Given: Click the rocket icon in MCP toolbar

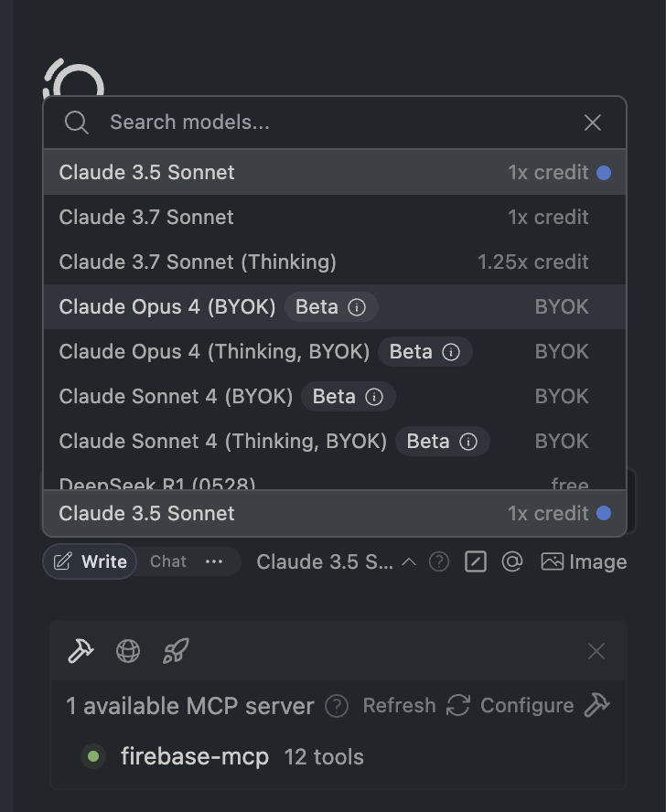Looking at the screenshot, I should click(177, 651).
